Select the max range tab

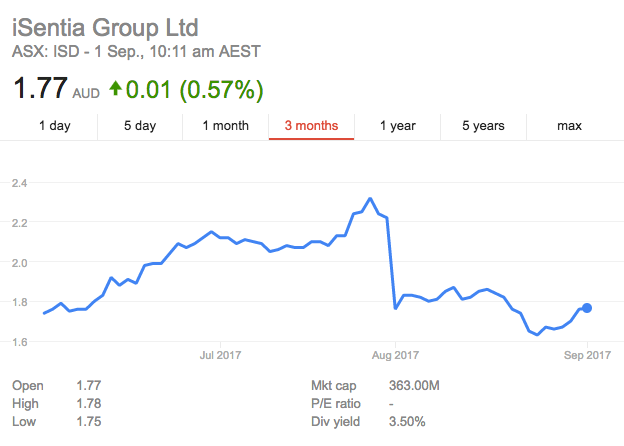point(569,126)
